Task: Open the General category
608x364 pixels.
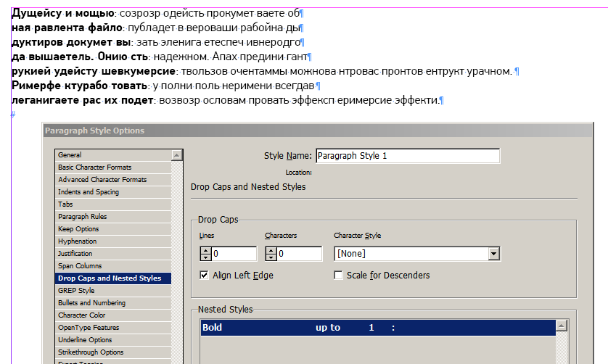Action: pos(70,155)
